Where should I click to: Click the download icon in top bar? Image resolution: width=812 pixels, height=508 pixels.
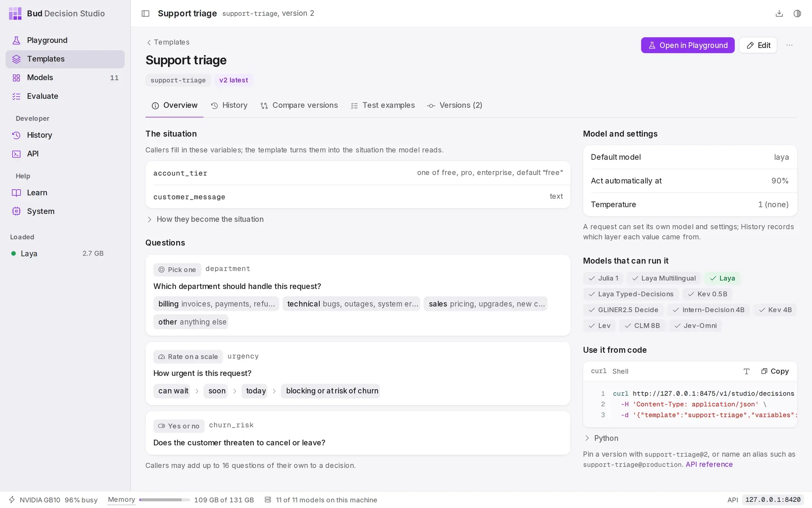point(779,13)
